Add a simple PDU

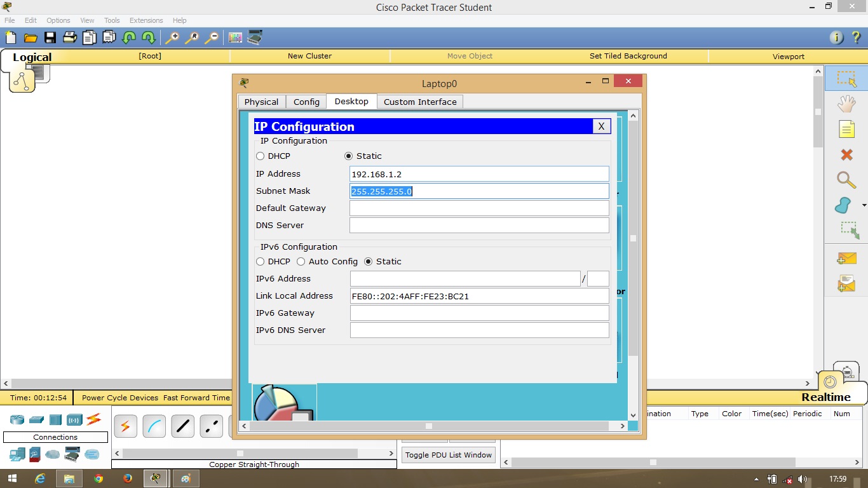tap(846, 258)
